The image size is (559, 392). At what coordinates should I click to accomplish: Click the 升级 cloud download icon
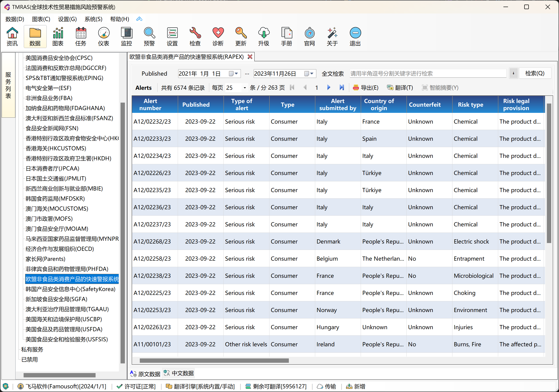tap(264, 37)
